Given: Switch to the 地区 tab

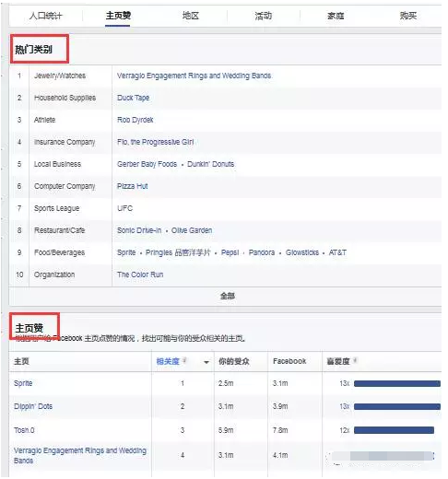Looking at the screenshot, I should click(x=191, y=16).
